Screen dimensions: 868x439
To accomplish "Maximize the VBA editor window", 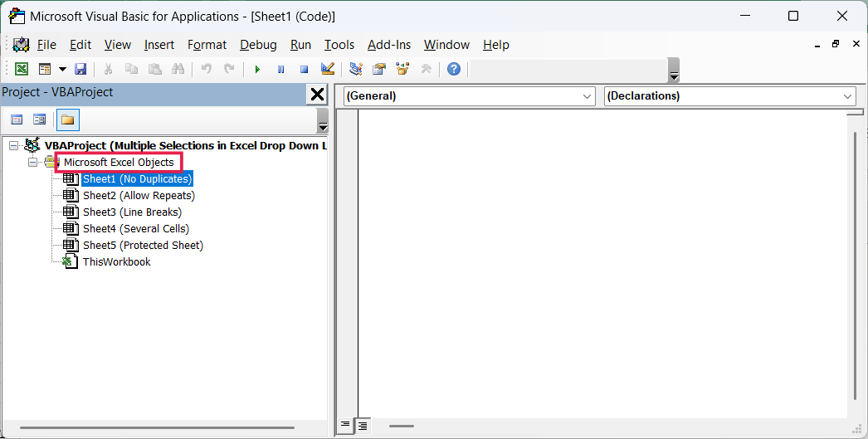I will (793, 16).
